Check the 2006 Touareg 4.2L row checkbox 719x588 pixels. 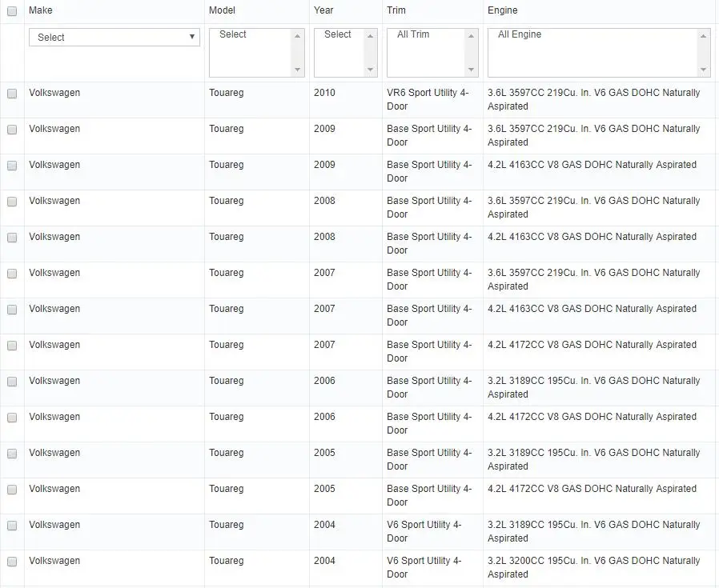12,418
